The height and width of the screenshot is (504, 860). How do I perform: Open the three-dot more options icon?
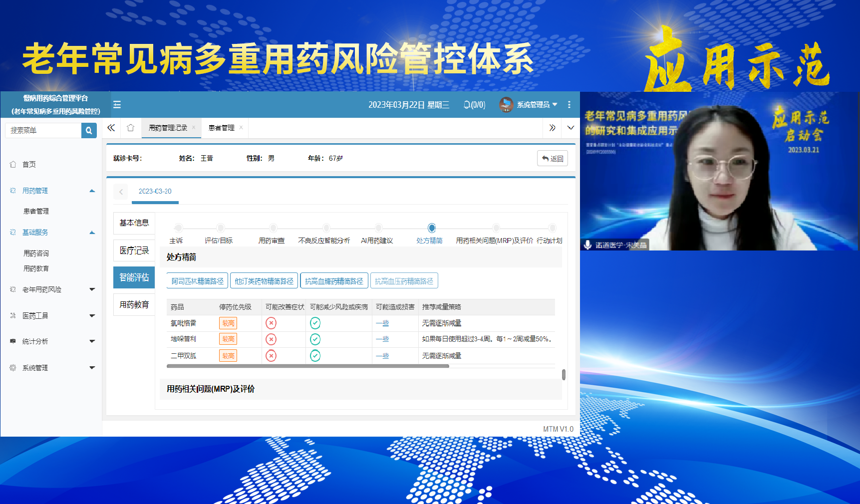569,105
